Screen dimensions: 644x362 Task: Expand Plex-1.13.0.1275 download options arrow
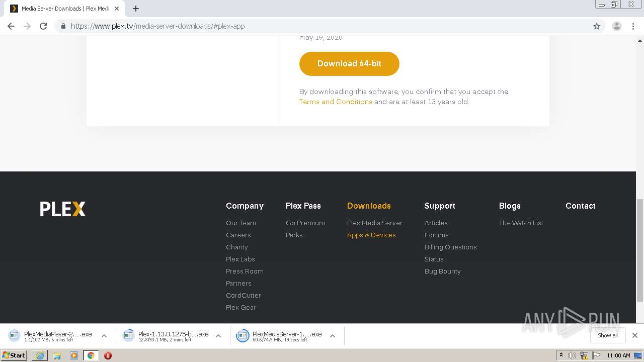click(218, 336)
